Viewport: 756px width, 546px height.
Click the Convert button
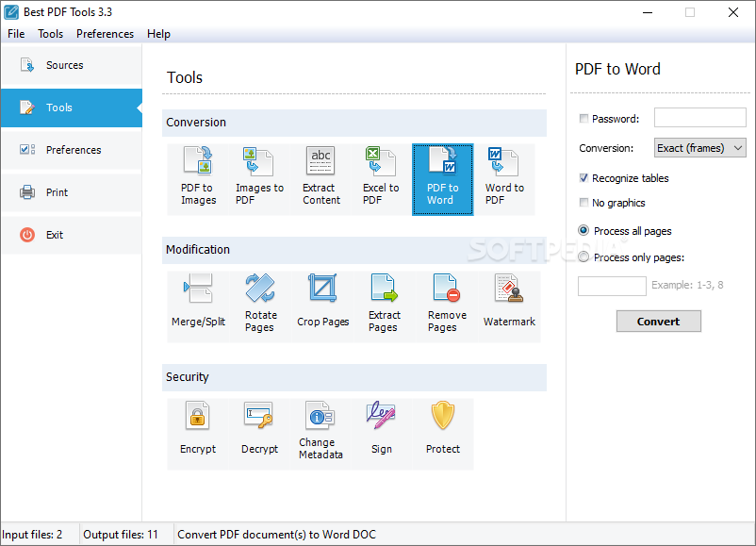[x=659, y=322]
